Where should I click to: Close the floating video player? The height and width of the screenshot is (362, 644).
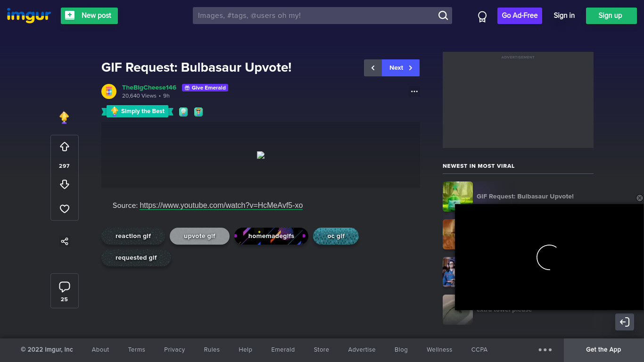point(640,198)
